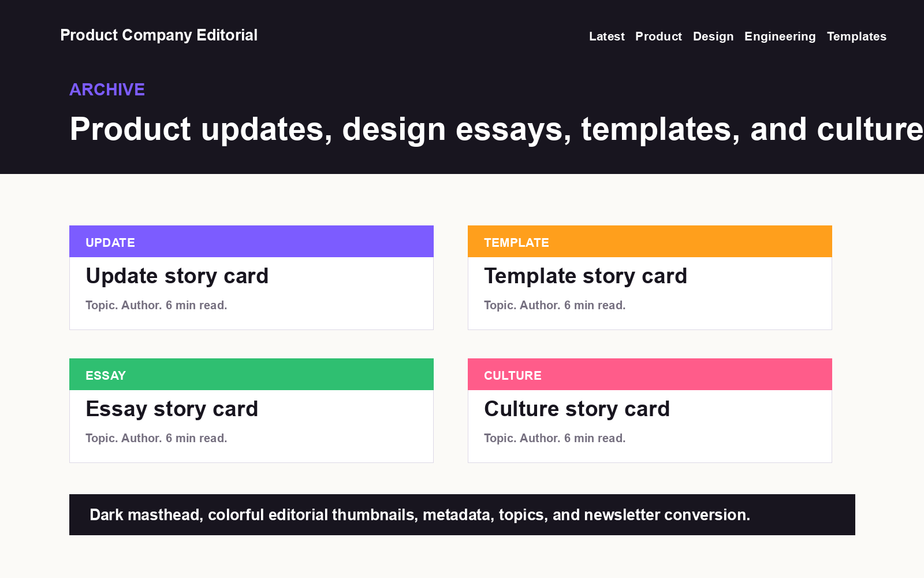
Task: Click the green ESSAY category banner
Action: 251,375
